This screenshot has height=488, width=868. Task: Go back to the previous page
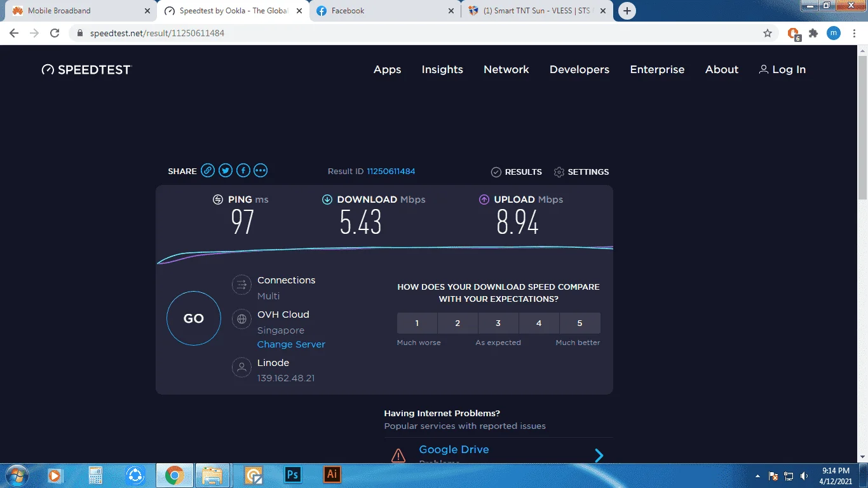(14, 33)
